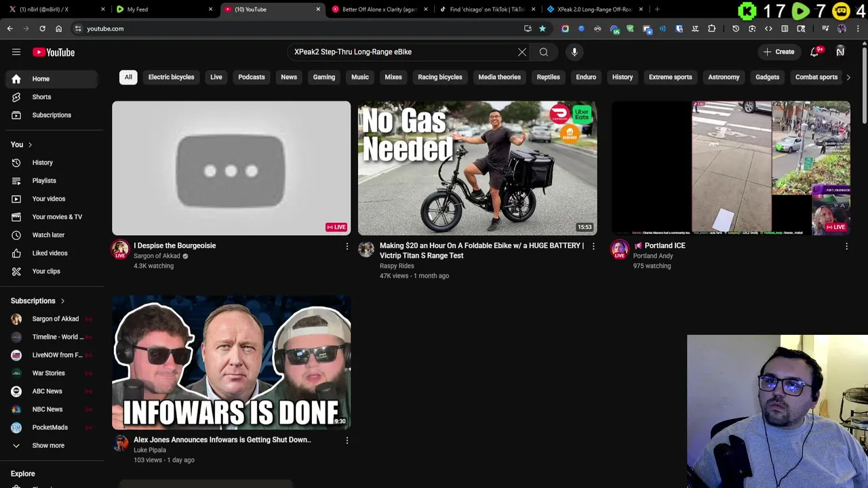Open Luke Pipala channel link
The height and width of the screenshot is (488, 868).
(x=150, y=450)
